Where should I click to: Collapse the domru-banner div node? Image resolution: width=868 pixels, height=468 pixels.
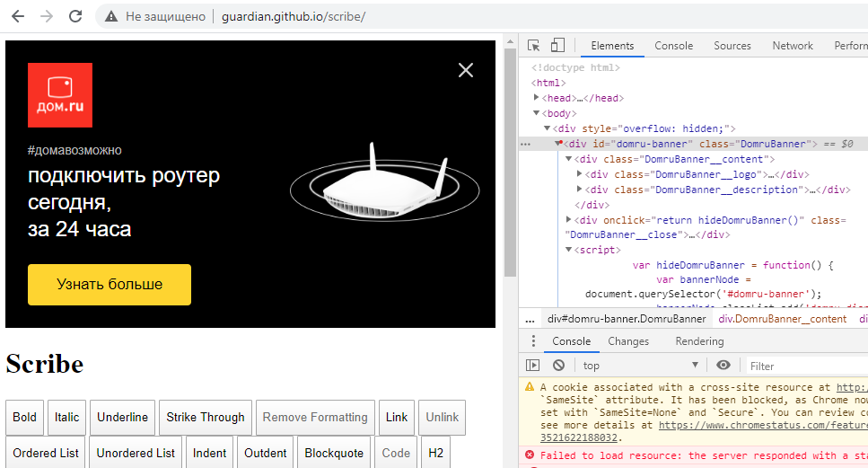[x=557, y=144]
